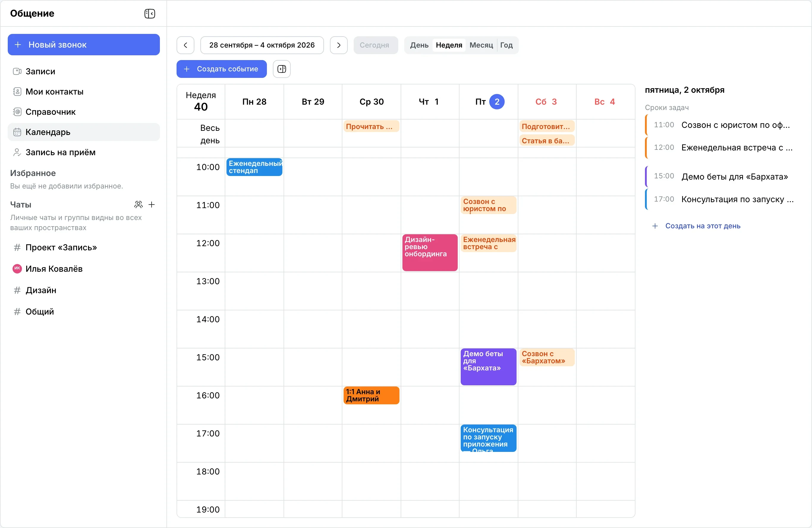Select the Календарь sidebar icon
The image size is (812, 528).
coord(17,132)
